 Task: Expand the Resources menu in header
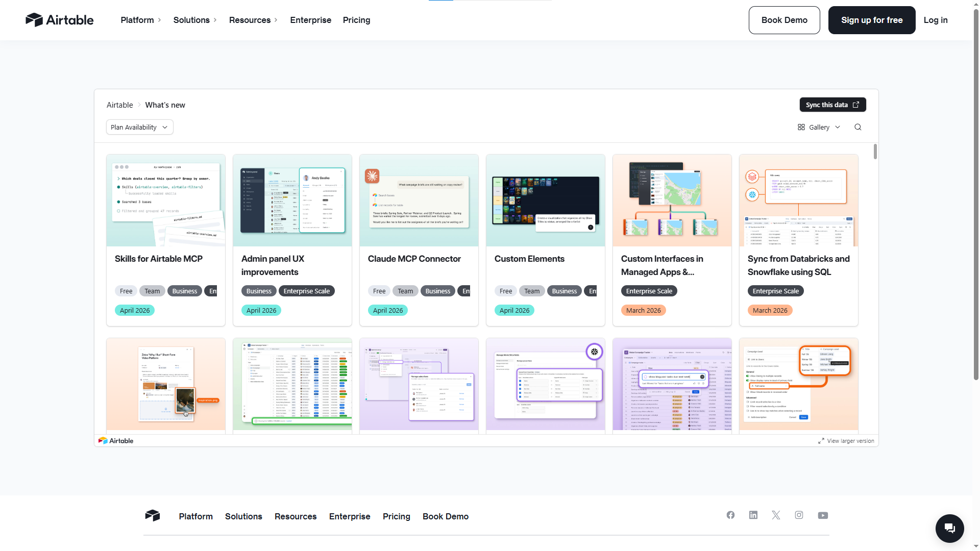pyautogui.click(x=253, y=20)
